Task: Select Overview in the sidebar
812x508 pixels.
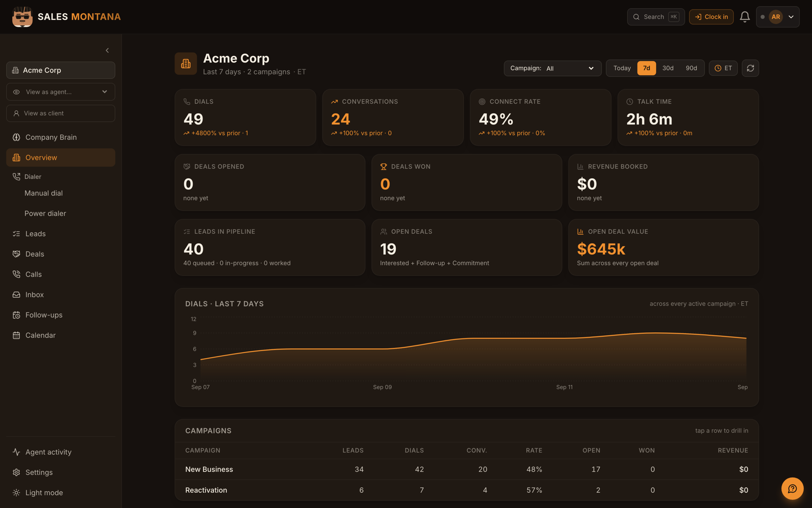Action: (x=61, y=157)
